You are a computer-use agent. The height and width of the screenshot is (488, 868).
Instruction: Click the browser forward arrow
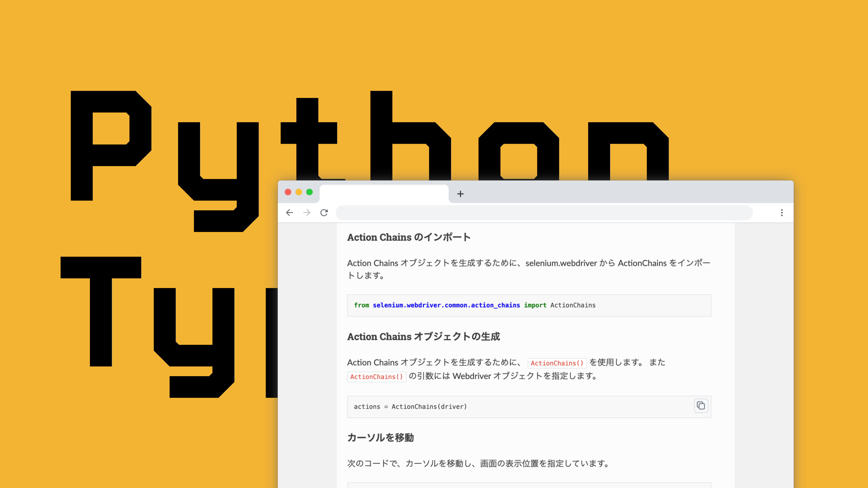(x=307, y=213)
